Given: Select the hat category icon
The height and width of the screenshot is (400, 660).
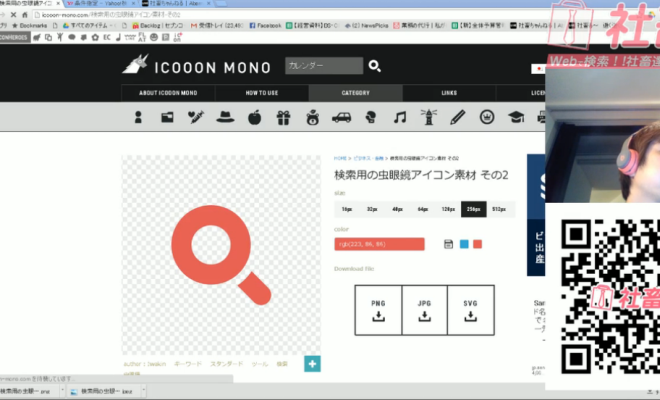Looking at the screenshot, I should pyautogui.click(x=224, y=117).
